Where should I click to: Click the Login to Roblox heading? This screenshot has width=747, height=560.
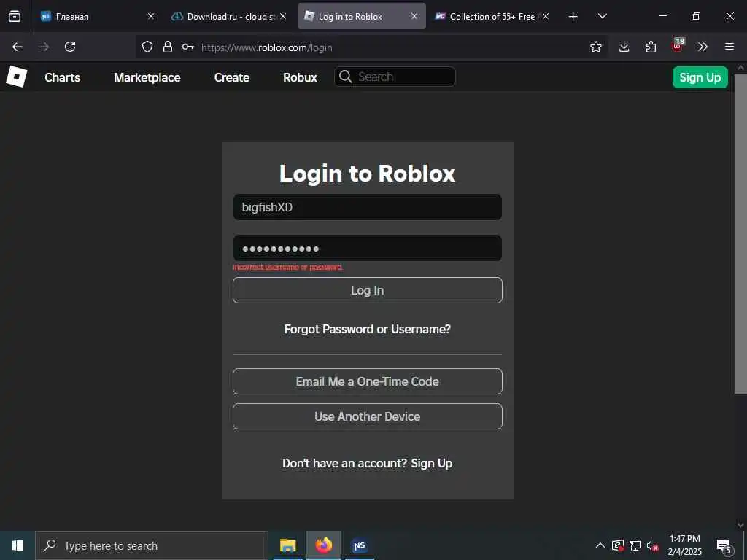[x=368, y=174]
